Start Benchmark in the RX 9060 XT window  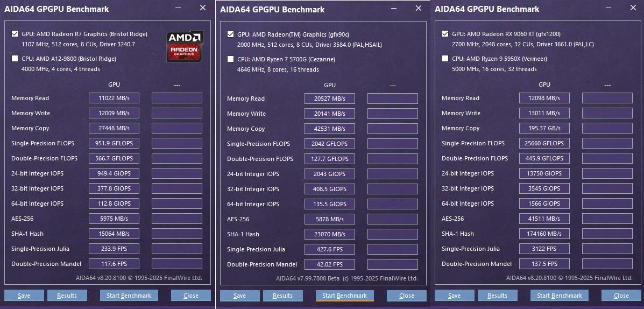pos(560,296)
